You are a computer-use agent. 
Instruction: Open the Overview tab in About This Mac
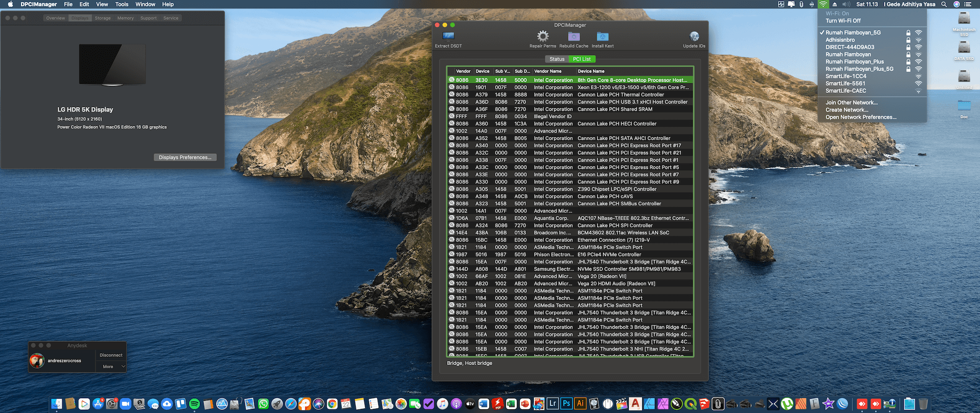(56, 18)
